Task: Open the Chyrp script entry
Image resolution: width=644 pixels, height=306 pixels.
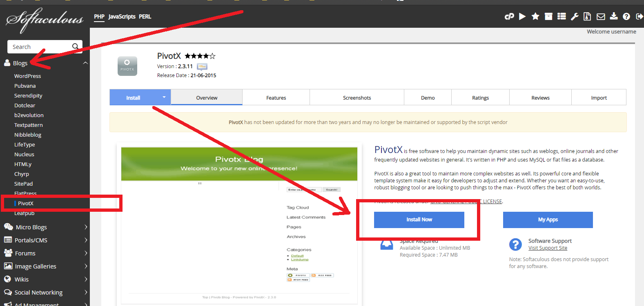Action: tap(22, 174)
